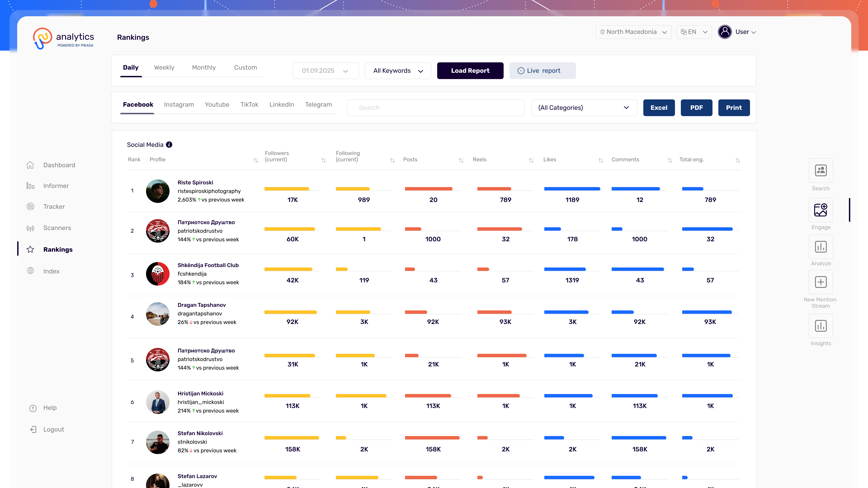The image size is (868, 488).
Task: Click the Informer bar chart icon
Action: click(x=30, y=186)
